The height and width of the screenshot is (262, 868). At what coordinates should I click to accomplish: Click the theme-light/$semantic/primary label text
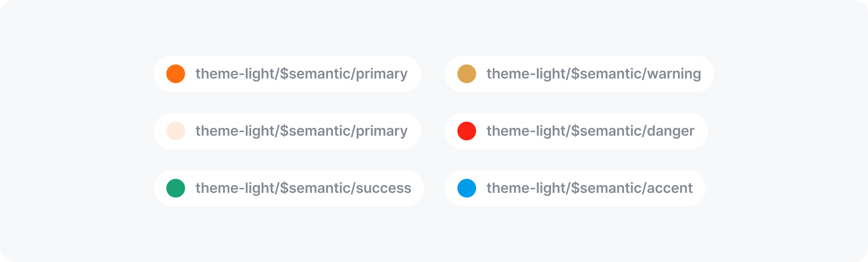point(301,74)
